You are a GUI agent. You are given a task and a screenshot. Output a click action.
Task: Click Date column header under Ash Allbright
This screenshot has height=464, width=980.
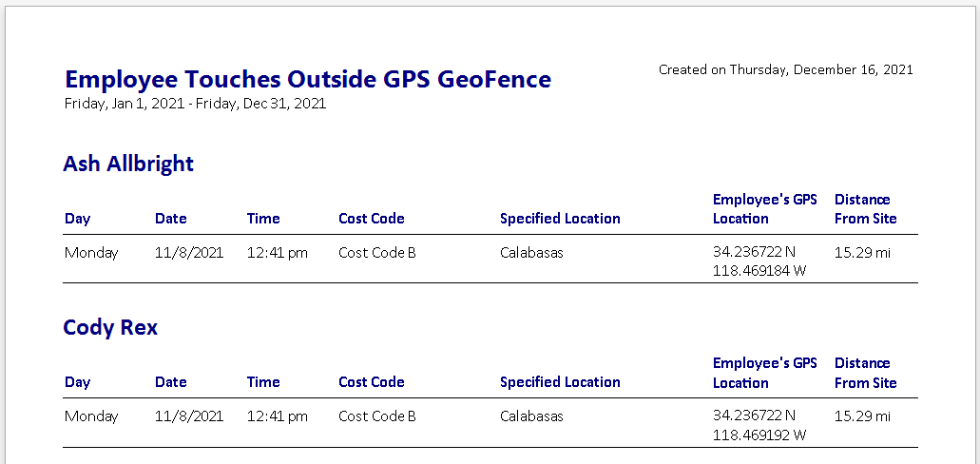click(x=171, y=219)
